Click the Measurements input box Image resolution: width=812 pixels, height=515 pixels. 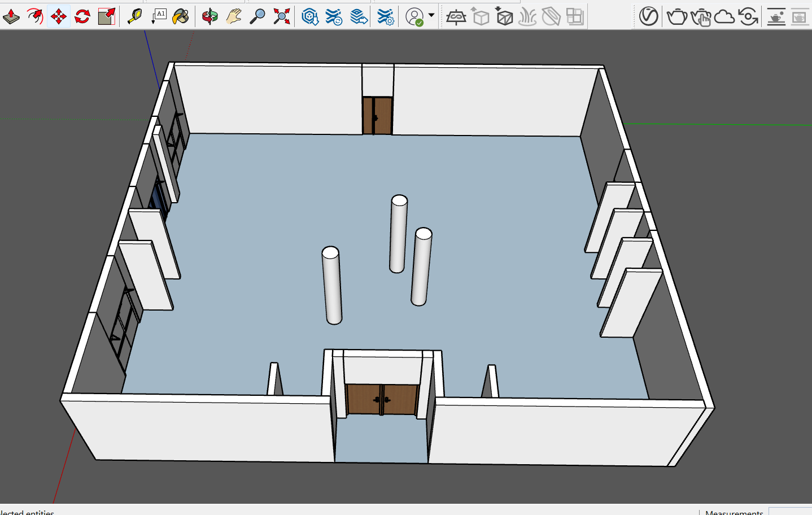point(790,511)
